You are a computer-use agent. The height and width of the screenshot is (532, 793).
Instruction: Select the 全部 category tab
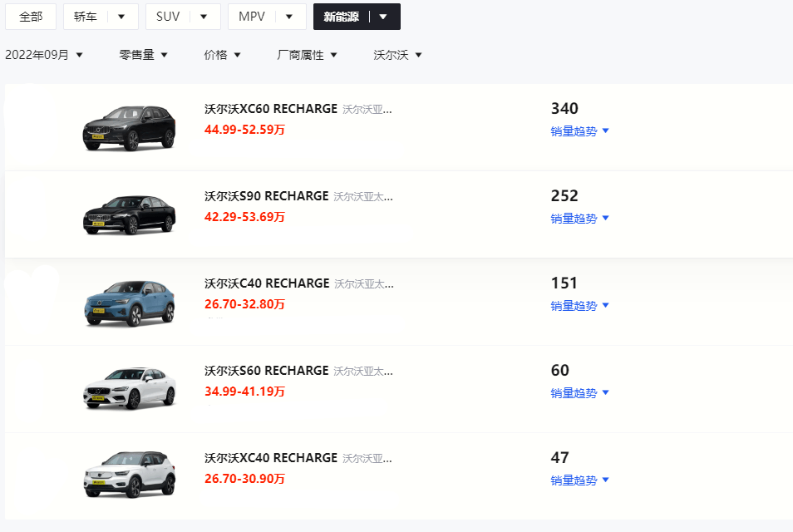(31, 17)
